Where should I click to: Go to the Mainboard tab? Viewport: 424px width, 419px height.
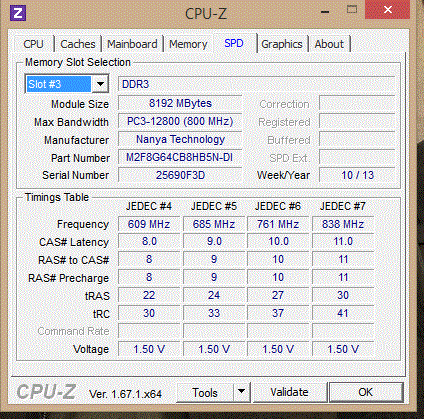(x=132, y=44)
